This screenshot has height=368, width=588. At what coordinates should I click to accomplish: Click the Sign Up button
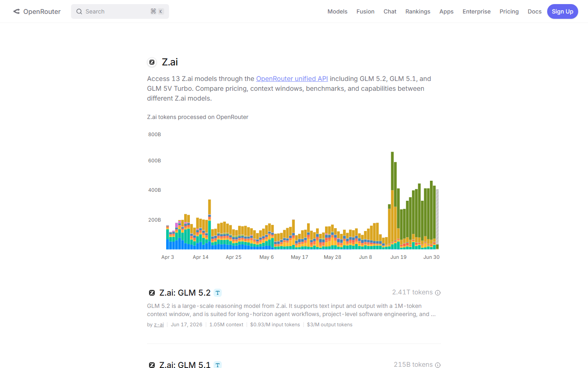562,11
